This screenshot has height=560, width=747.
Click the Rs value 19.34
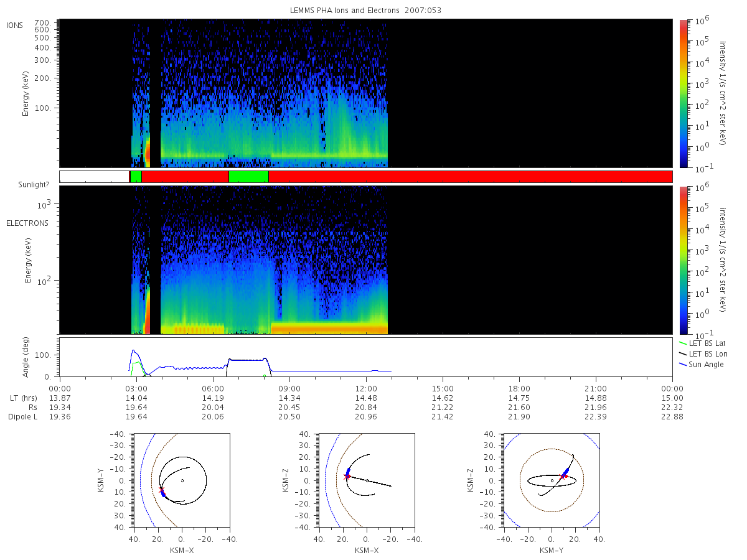pyautogui.click(x=60, y=407)
